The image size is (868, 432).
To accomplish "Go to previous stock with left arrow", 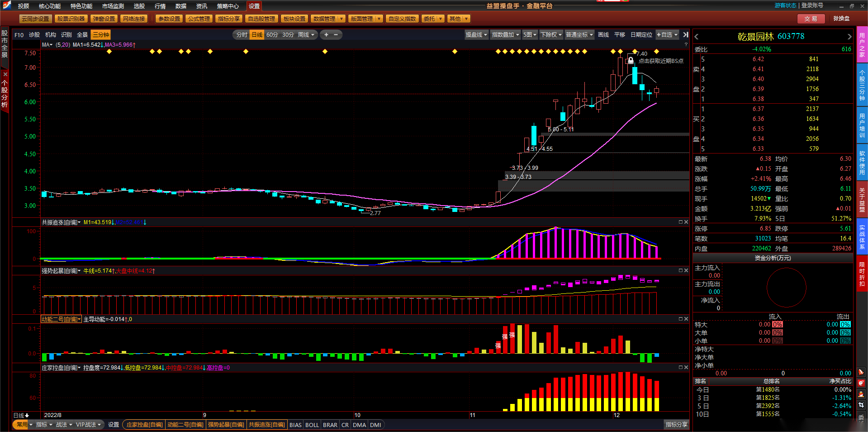I will coord(697,37).
